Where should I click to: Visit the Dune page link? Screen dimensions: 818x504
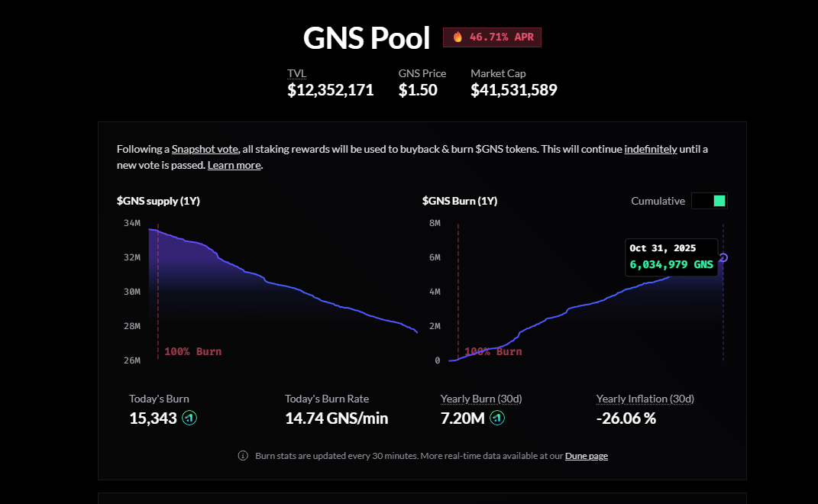pos(587,456)
